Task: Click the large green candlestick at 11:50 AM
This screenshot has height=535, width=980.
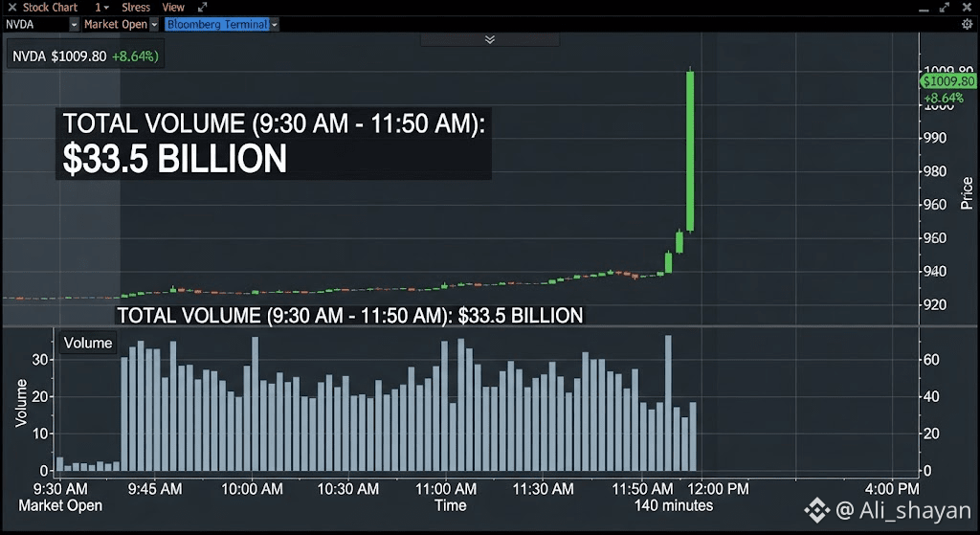Action: pyautogui.click(x=690, y=151)
